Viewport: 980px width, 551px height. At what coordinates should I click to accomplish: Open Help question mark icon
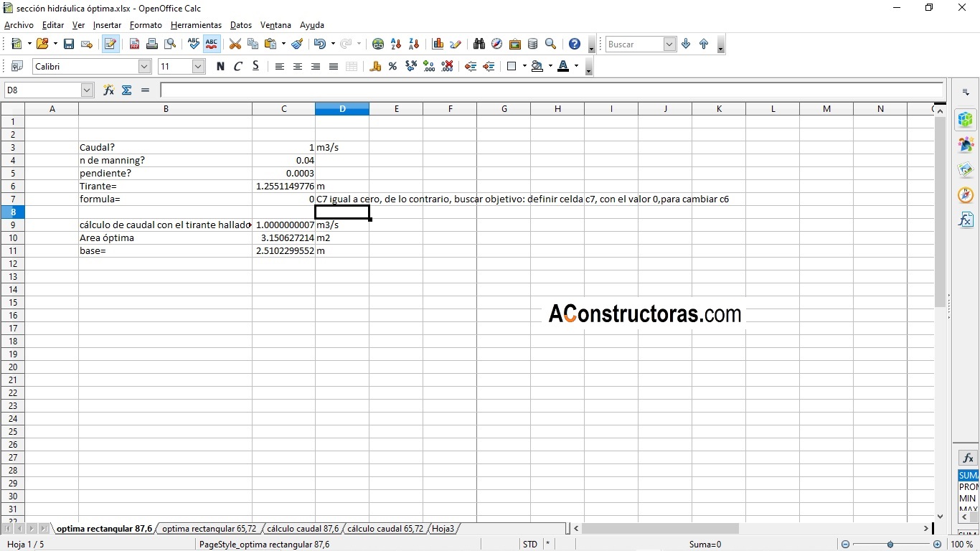tap(574, 44)
